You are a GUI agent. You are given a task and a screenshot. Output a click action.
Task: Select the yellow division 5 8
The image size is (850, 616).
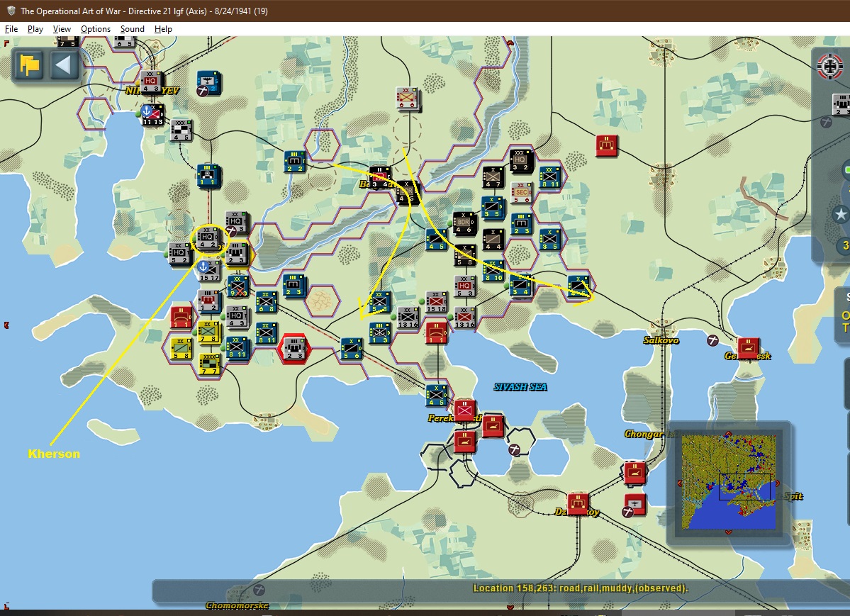coord(181,349)
